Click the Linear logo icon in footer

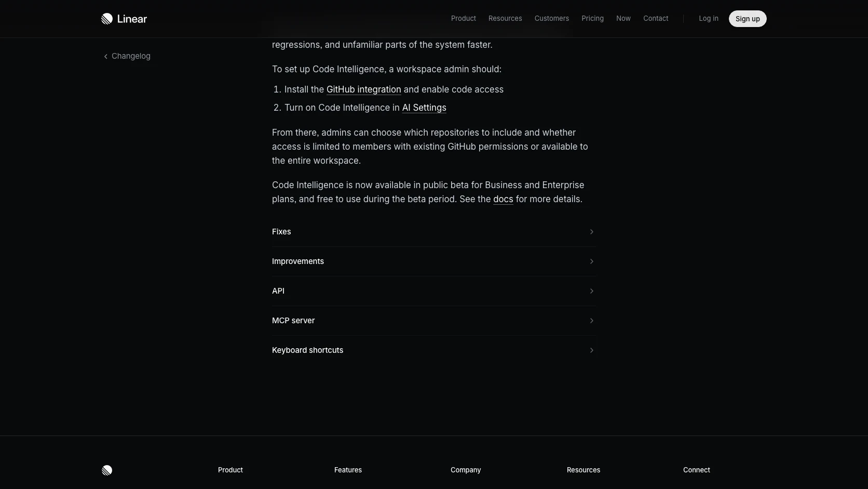[107, 470]
